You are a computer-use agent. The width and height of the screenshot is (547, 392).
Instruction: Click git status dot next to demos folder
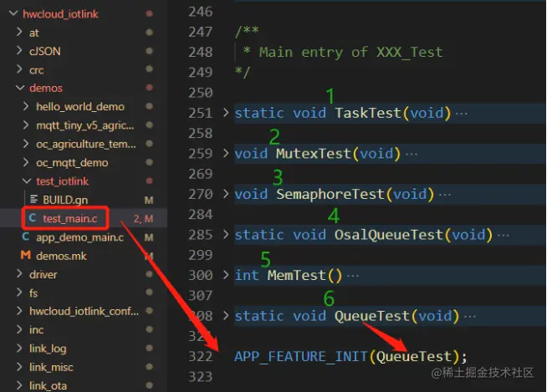click(x=150, y=88)
